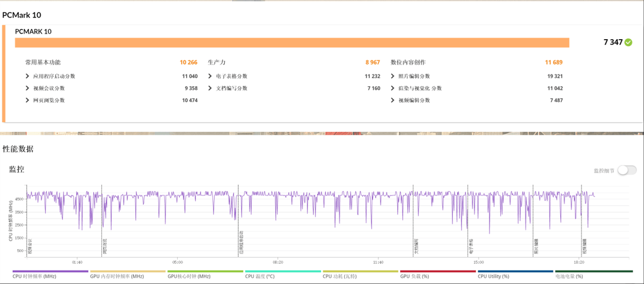This screenshot has height=284, width=644.
Task: Toggle the green GPU核心时钟 legend
Action: (x=206, y=274)
